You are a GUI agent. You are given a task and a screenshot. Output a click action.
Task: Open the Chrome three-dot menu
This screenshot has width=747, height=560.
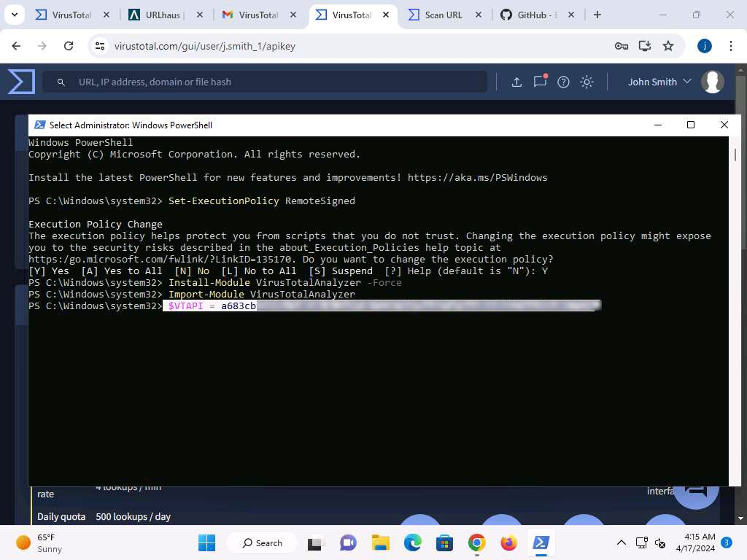coord(731,46)
